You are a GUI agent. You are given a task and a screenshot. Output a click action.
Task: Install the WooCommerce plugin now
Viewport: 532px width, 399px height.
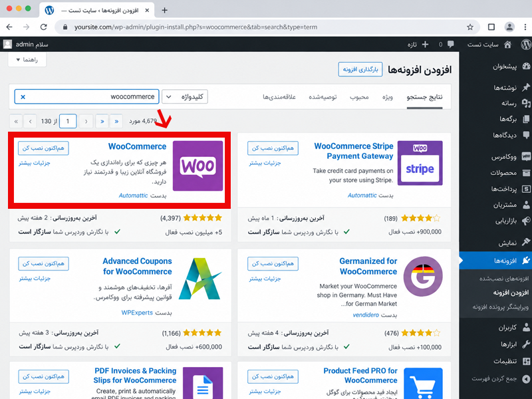click(x=43, y=148)
